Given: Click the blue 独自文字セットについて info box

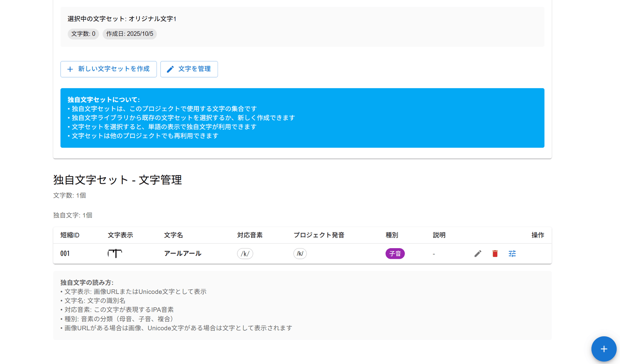Looking at the screenshot, I should pyautogui.click(x=302, y=118).
